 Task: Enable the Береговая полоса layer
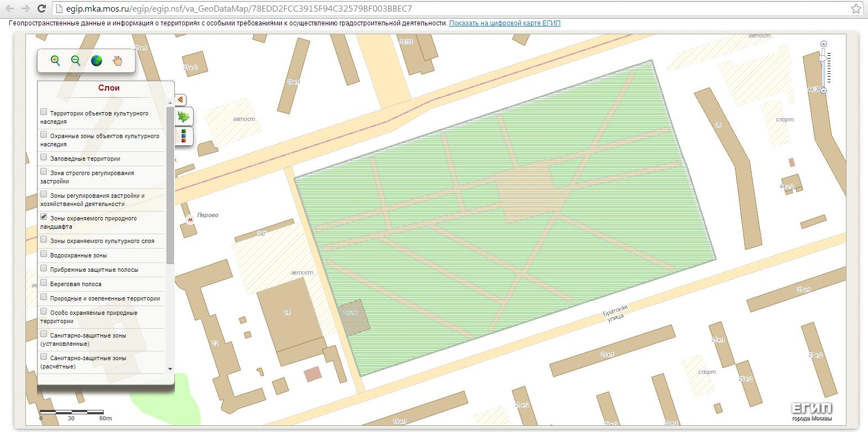[x=44, y=282]
